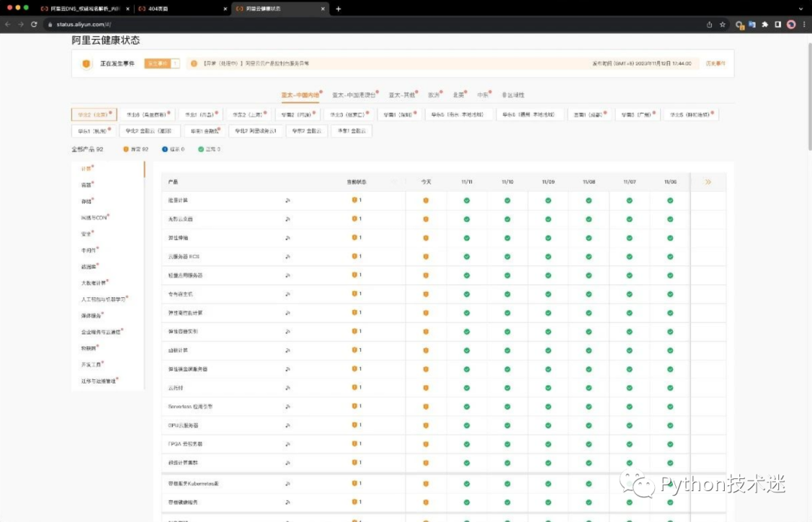Click today's orange warning icon in the 弹性伸缩 row
812x522 pixels.
pos(426,238)
